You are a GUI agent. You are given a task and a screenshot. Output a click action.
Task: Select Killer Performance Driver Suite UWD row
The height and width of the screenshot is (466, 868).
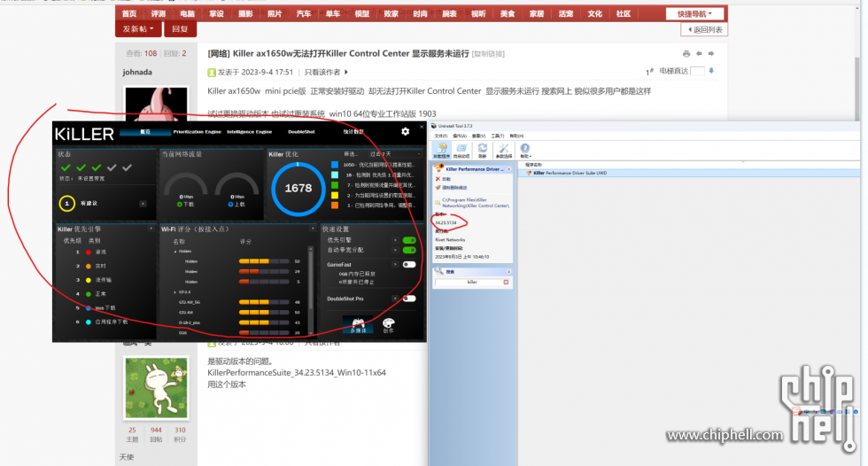tap(689, 174)
